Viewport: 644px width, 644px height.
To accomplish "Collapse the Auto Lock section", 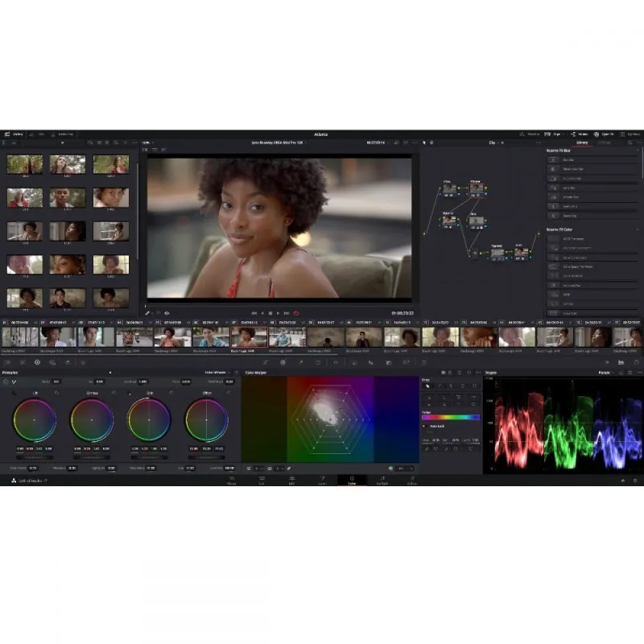I will [x=425, y=426].
